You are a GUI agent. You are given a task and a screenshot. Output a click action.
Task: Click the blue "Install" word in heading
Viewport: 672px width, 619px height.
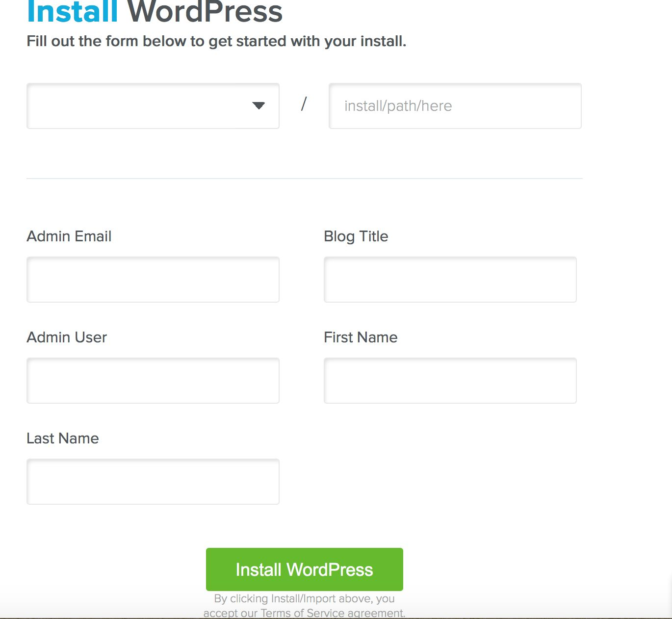click(73, 12)
